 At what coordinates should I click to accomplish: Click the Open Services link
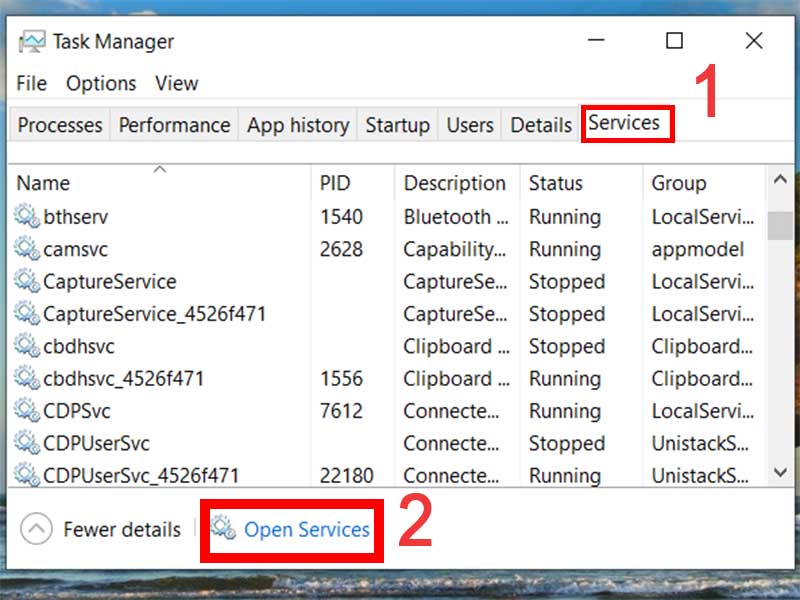(307, 530)
